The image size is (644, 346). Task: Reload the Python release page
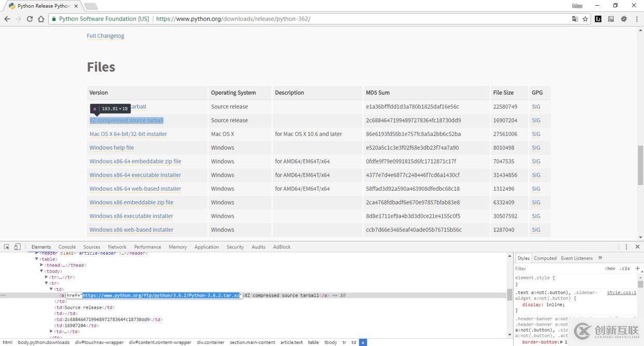coord(30,19)
